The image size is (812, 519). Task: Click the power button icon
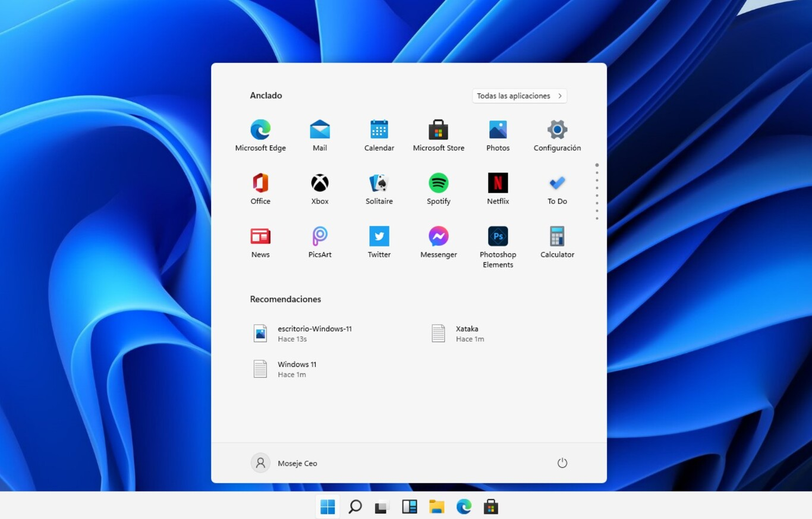[x=562, y=463]
